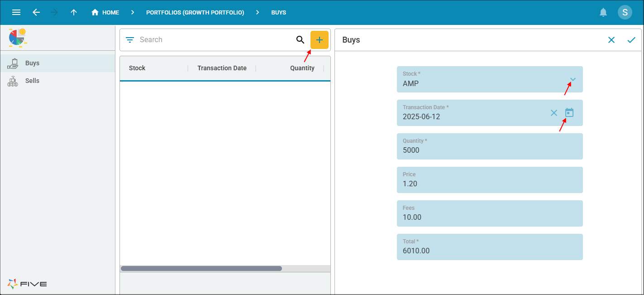644x295 pixels.
Task: Click the horizontal scrollbar of the list
Action: point(201,268)
